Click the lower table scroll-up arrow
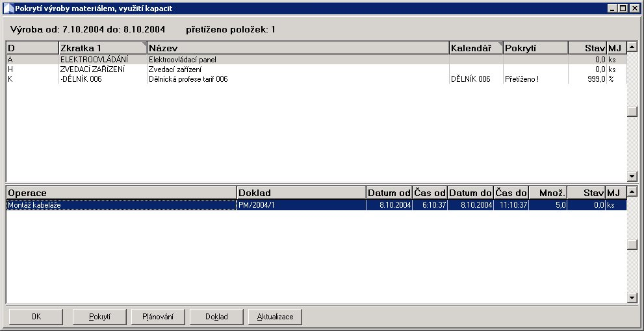The height and width of the screenshot is (331, 644). [x=632, y=191]
